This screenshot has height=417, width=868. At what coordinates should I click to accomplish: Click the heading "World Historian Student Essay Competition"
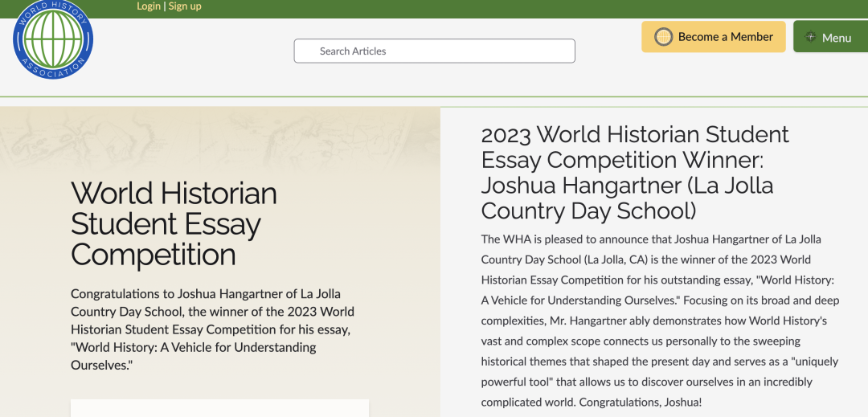coord(174,224)
